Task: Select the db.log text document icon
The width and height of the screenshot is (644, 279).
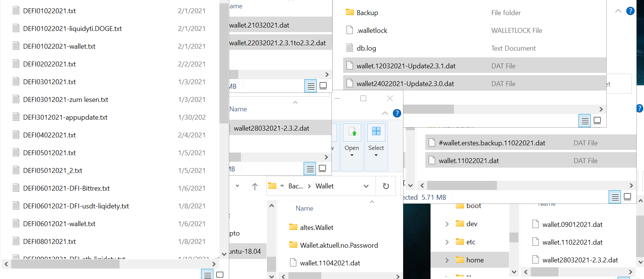Action: tap(350, 48)
